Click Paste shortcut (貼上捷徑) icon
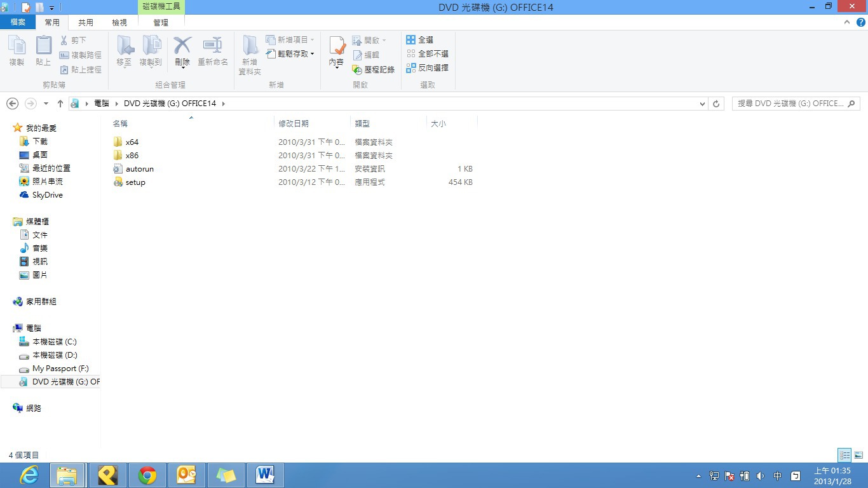This screenshot has height=488, width=868. click(x=64, y=70)
